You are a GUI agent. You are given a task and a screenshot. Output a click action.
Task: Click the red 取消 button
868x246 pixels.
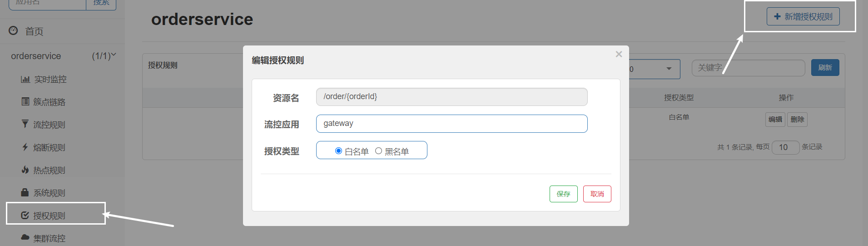(x=597, y=194)
